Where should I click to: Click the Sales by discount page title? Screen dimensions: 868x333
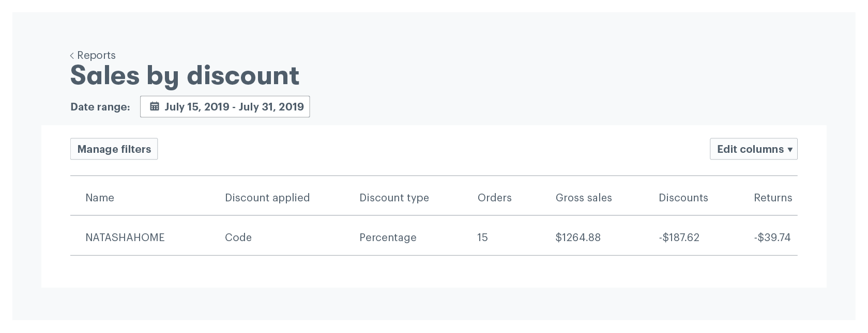[185, 75]
